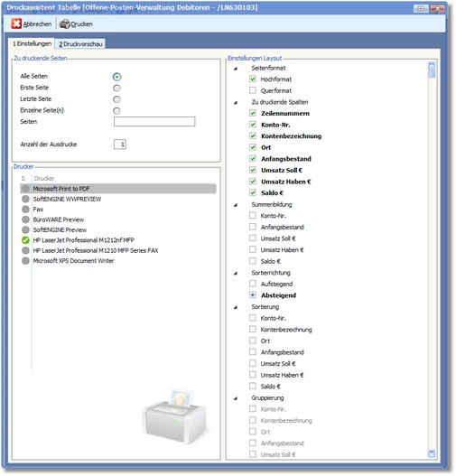Viewport: 456px width, 476px height.
Task: Select the Erste Seite radio button
Action: [x=116, y=88]
